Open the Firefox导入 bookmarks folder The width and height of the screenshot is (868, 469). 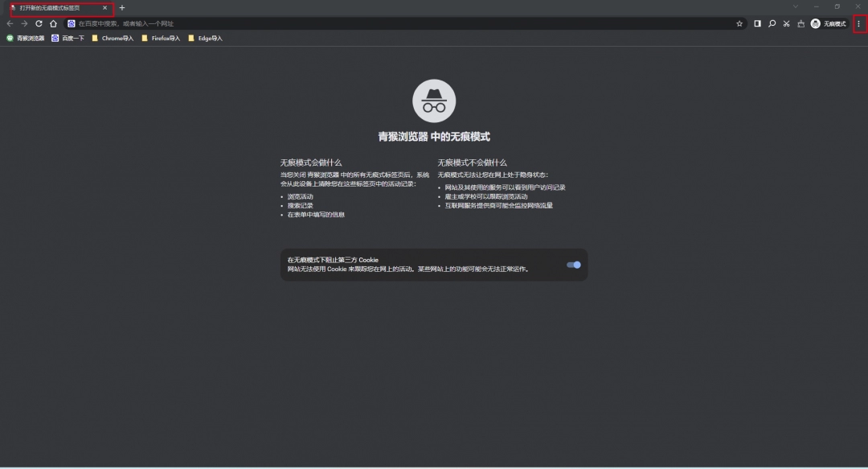pyautogui.click(x=161, y=39)
